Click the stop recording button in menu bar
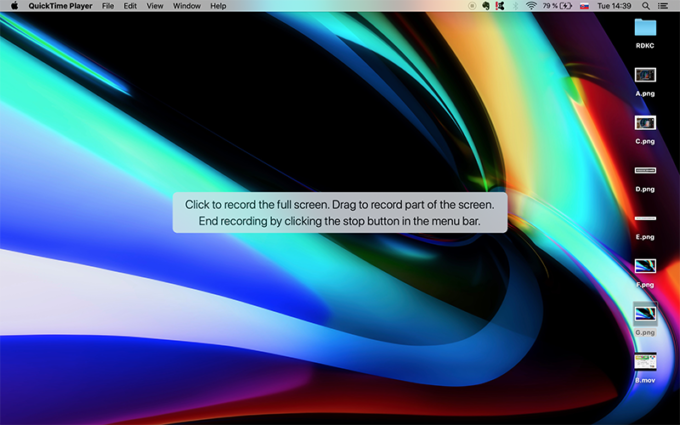The width and height of the screenshot is (680, 425). pyautogui.click(x=473, y=6)
